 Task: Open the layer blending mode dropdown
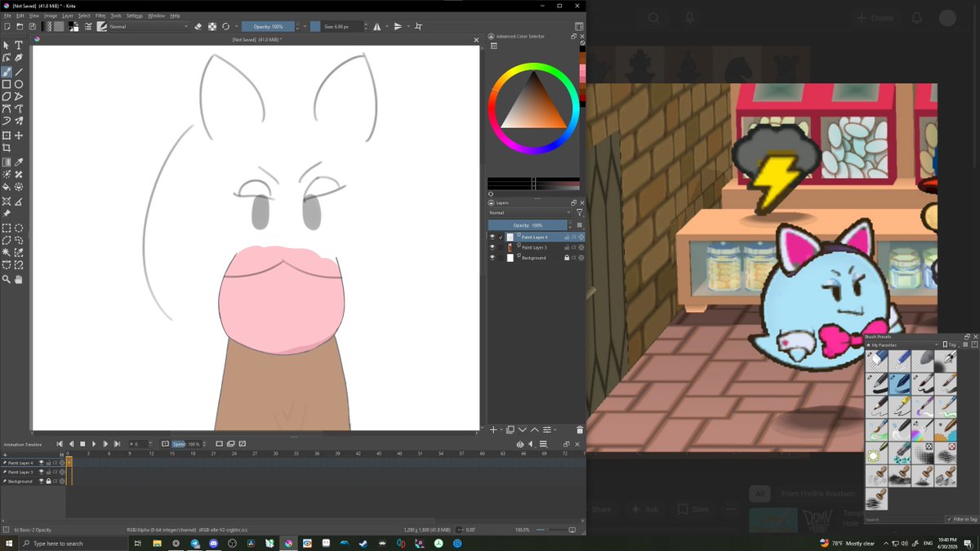click(529, 212)
